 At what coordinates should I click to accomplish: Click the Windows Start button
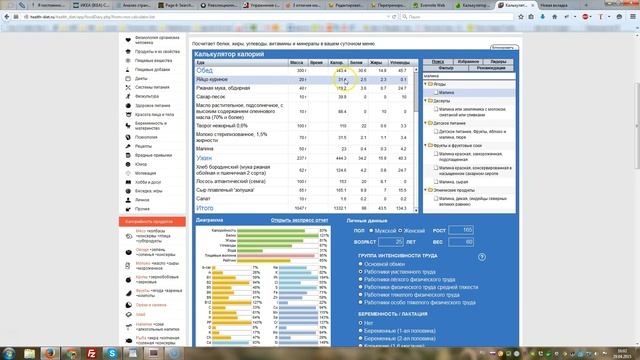tap(9, 353)
